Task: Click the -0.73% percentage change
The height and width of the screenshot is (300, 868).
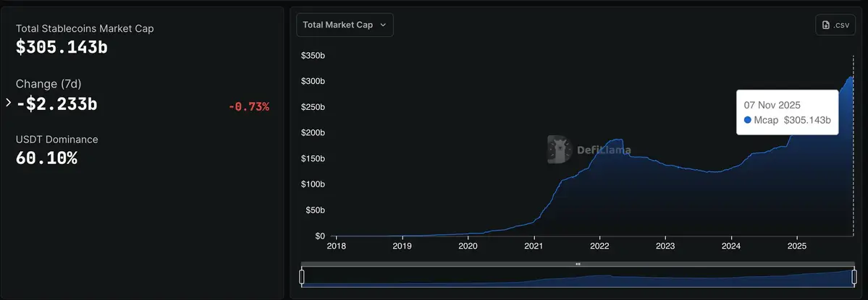Action: (249, 107)
